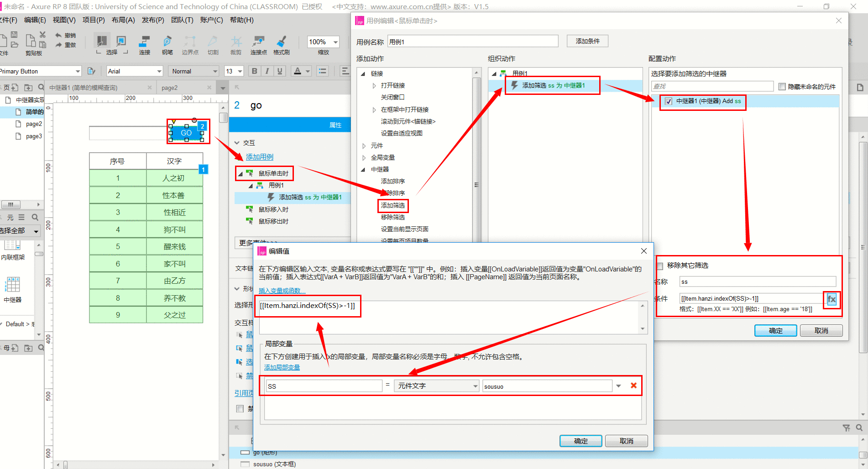Image resolution: width=868 pixels, height=469 pixels.
Task: Collapse the 鼠标单击时 event node
Action: pos(241,173)
